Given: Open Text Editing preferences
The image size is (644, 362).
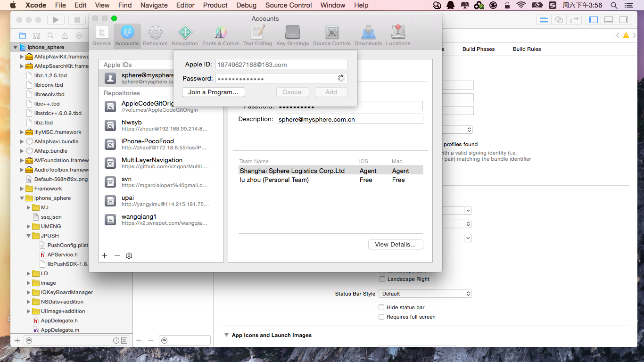Looking at the screenshot, I should (257, 36).
